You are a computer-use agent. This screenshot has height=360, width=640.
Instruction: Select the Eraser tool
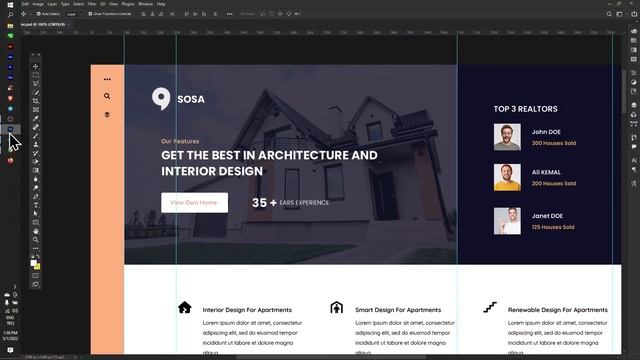tap(36, 162)
